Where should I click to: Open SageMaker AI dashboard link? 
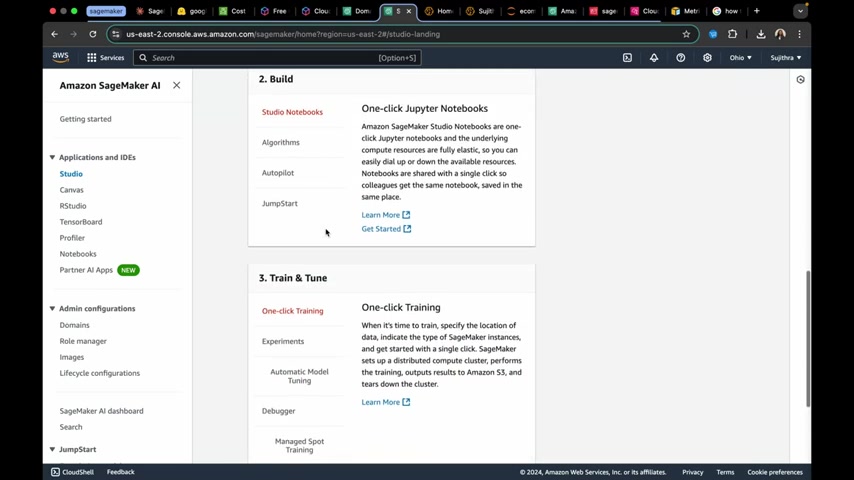[x=101, y=411]
